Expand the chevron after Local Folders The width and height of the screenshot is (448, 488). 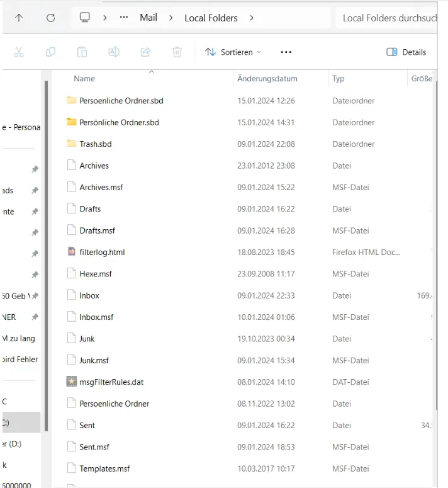point(252,18)
